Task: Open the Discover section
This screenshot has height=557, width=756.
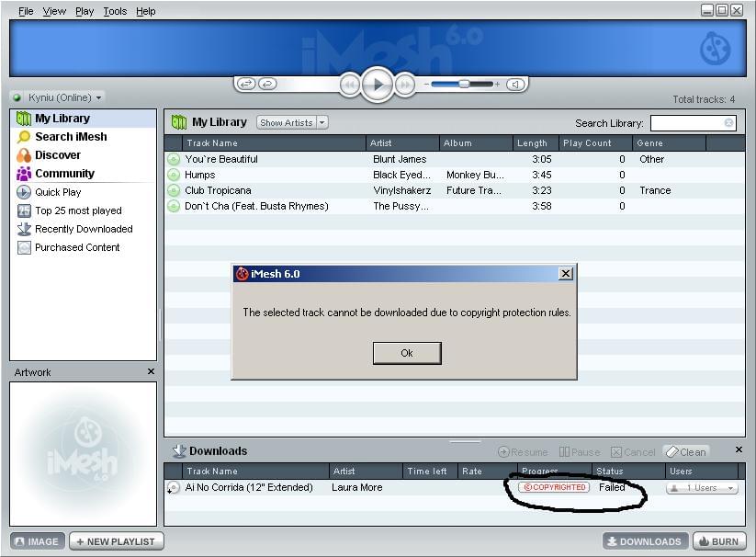Action: click(x=58, y=155)
